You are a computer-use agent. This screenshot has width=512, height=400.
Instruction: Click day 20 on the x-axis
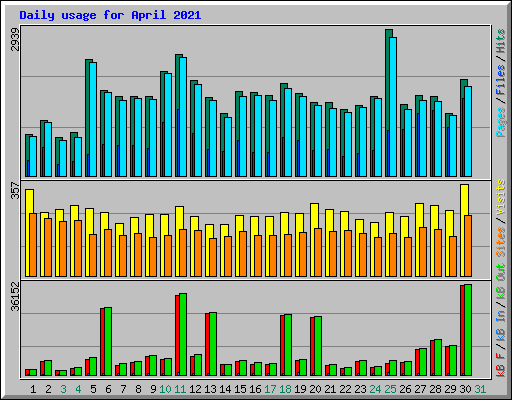(315, 389)
